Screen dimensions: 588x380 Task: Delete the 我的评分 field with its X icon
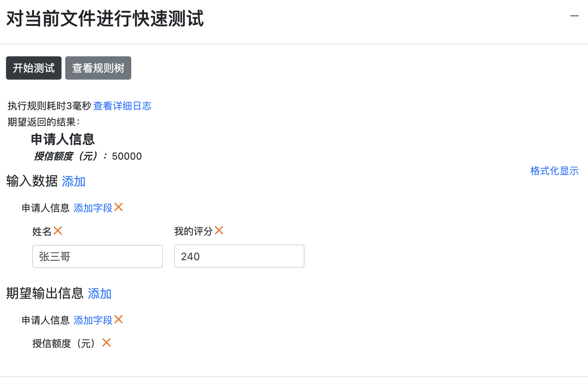(219, 231)
